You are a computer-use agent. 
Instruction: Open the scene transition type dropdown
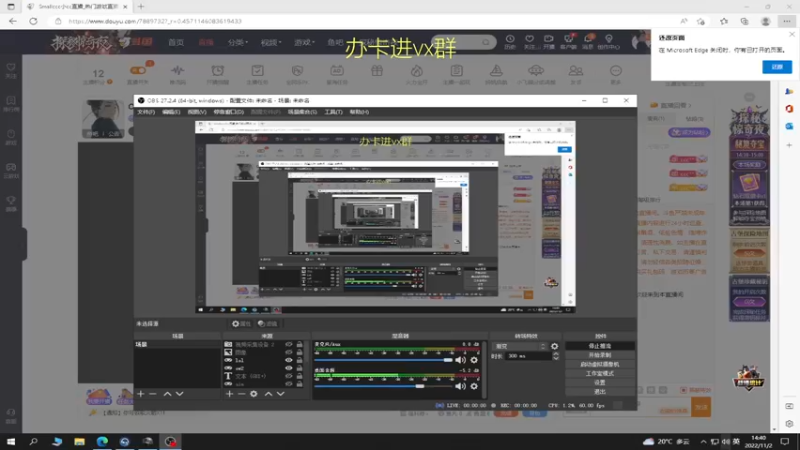(x=520, y=346)
